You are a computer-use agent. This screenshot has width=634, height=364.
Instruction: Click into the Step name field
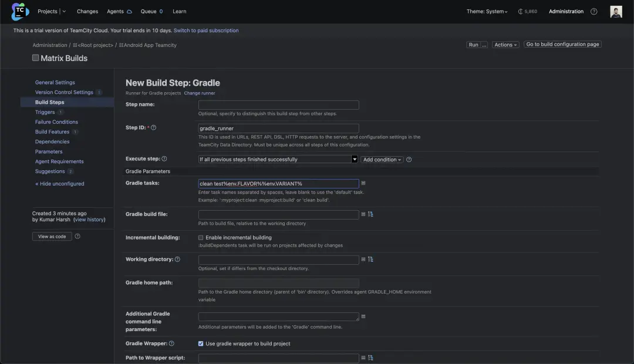(278, 105)
